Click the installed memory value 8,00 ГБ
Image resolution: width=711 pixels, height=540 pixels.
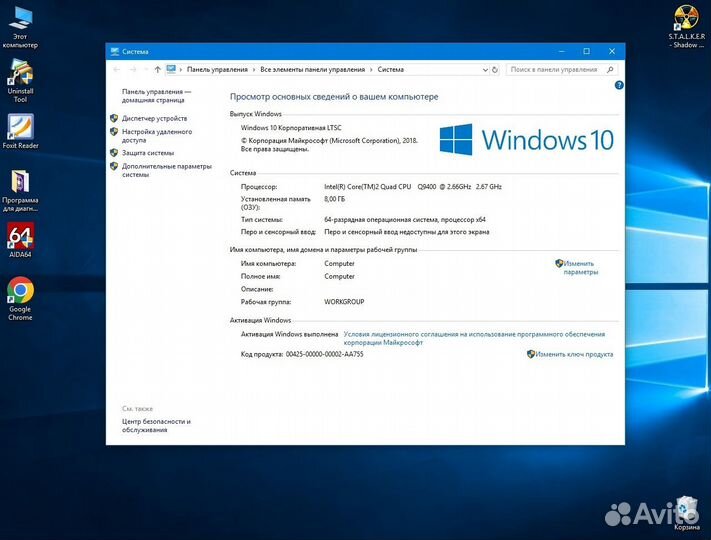(x=335, y=199)
